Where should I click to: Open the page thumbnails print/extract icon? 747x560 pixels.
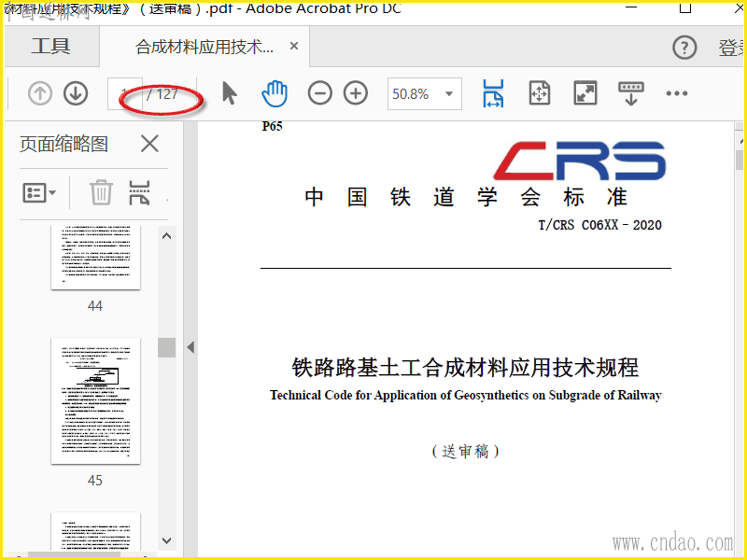point(139,192)
